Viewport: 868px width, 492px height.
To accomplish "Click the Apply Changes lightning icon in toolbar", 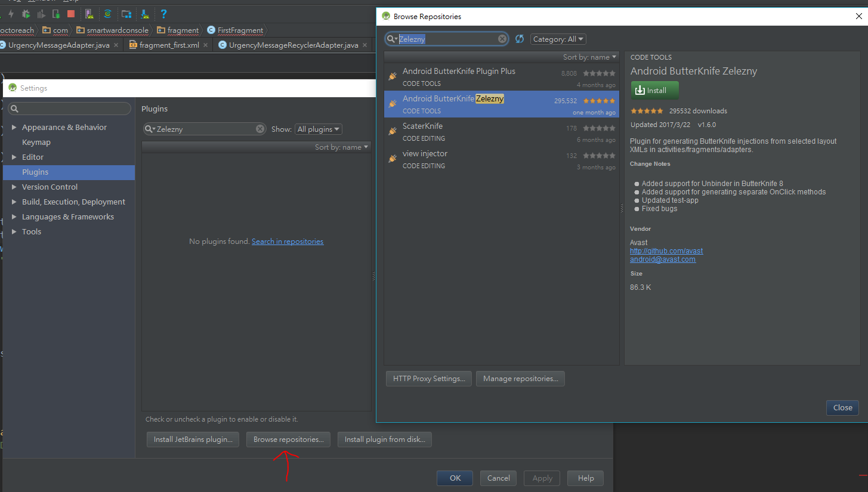I will coord(11,14).
